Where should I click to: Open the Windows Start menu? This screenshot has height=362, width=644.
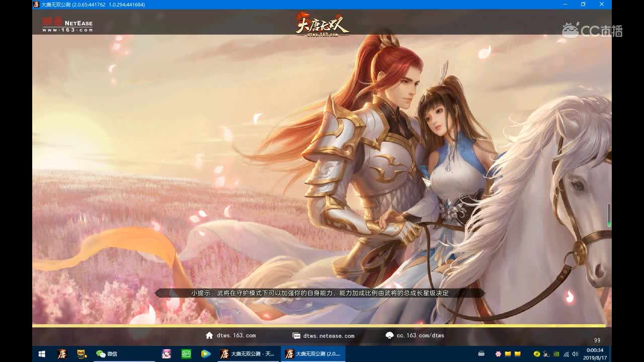pos(42,354)
